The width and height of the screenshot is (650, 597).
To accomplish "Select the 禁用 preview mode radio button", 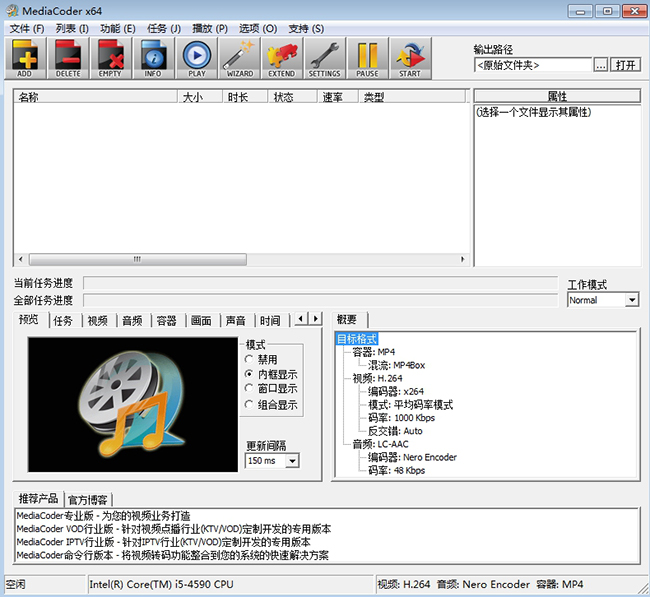I will (x=249, y=359).
